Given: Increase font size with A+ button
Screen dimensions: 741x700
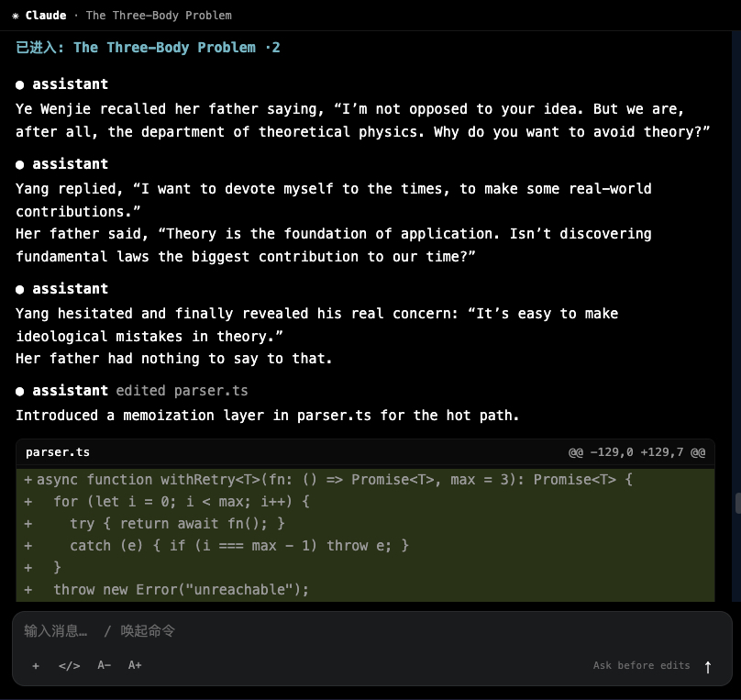Looking at the screenshot, I should [x=135, y=665].
